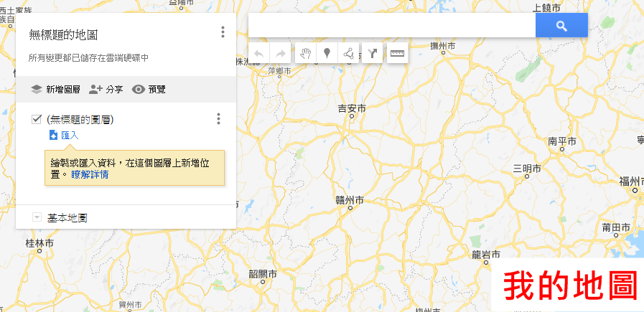The image size is (644, 312).
Task: Open the 瞭解詳情 learn more link
Action: [x=90, y=174]
